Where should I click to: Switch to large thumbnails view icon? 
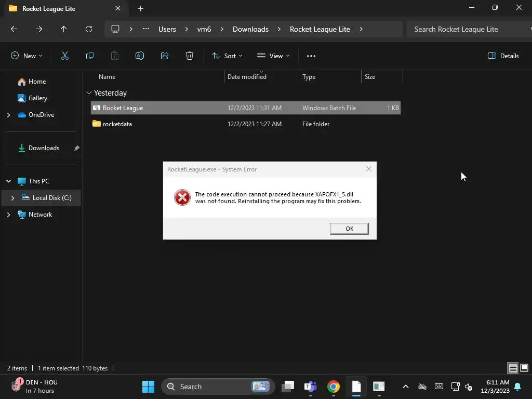pyautogui.click(x=524, y=368)
